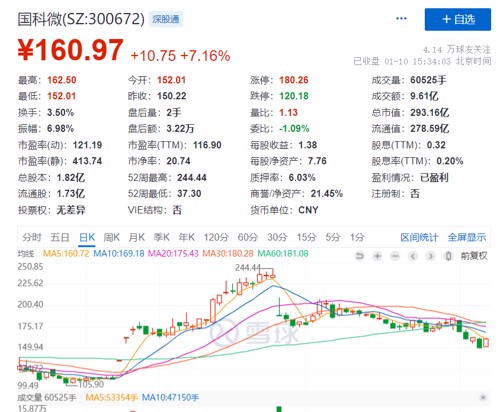The height and width of the screenshot is (412, 500).
Task: Click the MA10:169.18 legend label
Action: click(119, 254)
